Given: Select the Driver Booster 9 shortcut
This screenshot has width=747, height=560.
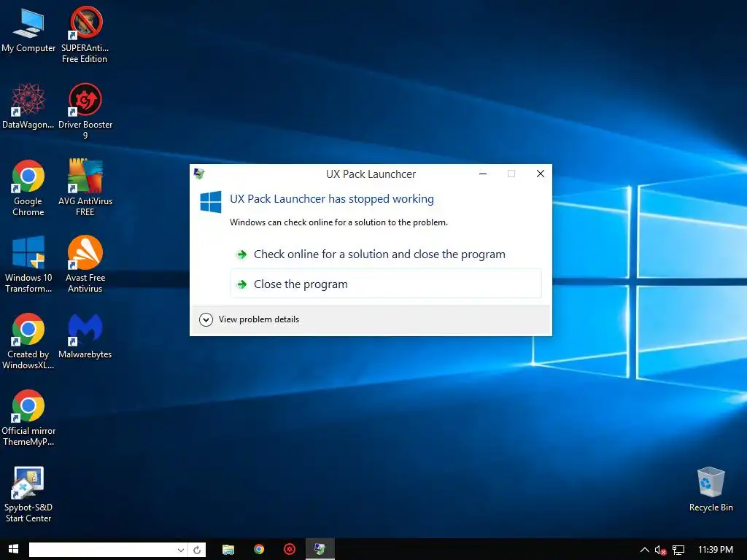Looking at the screenshot, I should 85,112.
